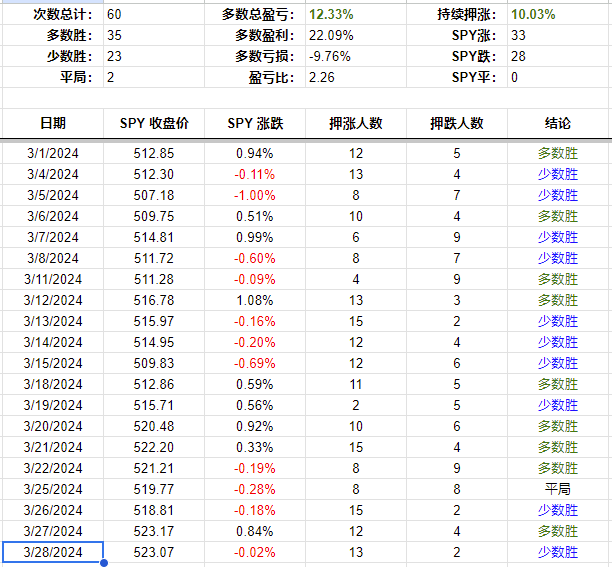This screenshot has width=612, height=567.
Task: Select the 结论 cell for 3/1/2024
Action: [558, 153]
